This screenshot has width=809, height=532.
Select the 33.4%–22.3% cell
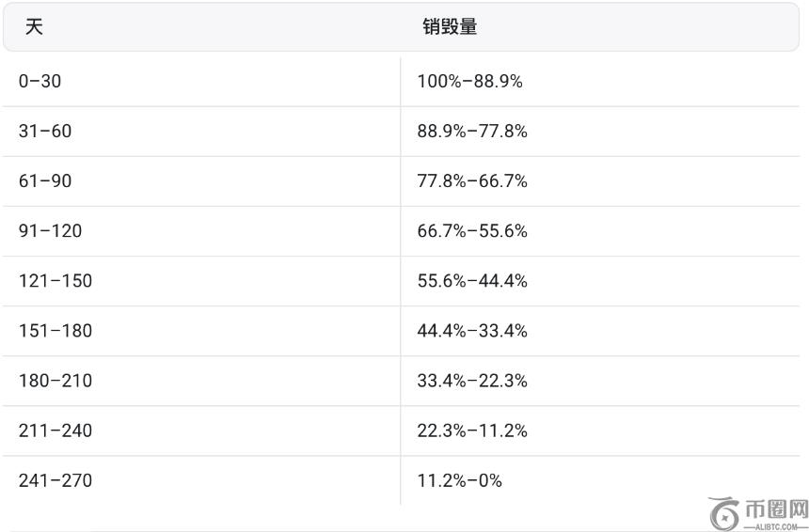(x=472, y=381)
